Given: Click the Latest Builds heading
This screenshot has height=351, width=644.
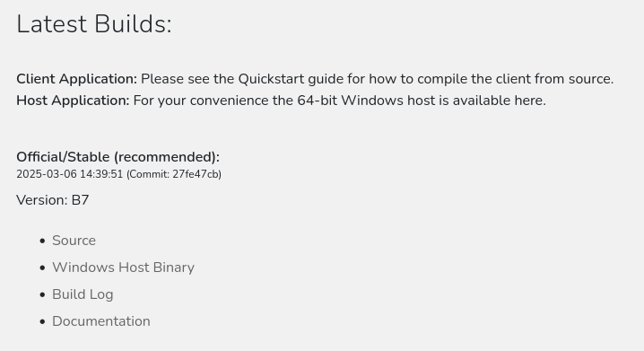Looking at the screenshot, I should (94, 24).
